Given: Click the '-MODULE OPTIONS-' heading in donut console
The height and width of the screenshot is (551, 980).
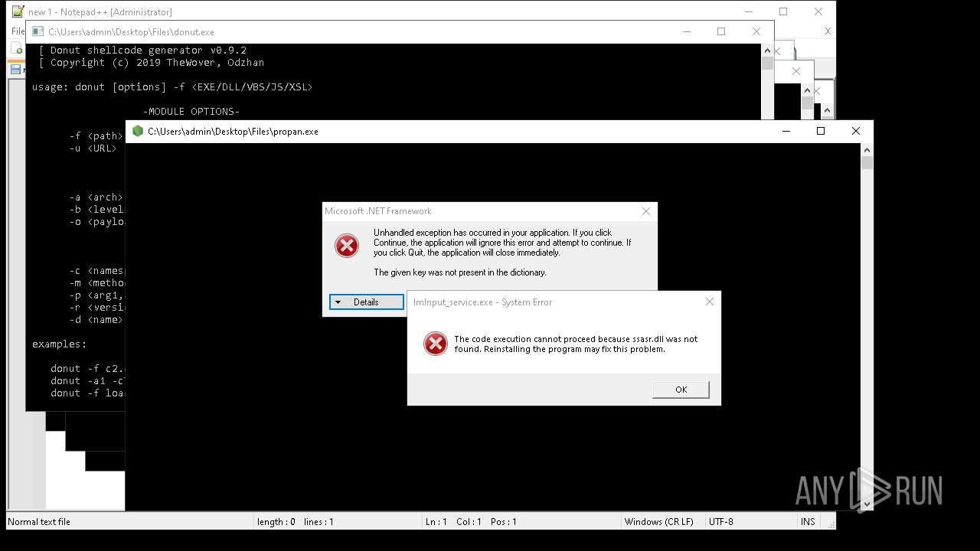Looking at the screenshot, I should (x=191, y=112).
